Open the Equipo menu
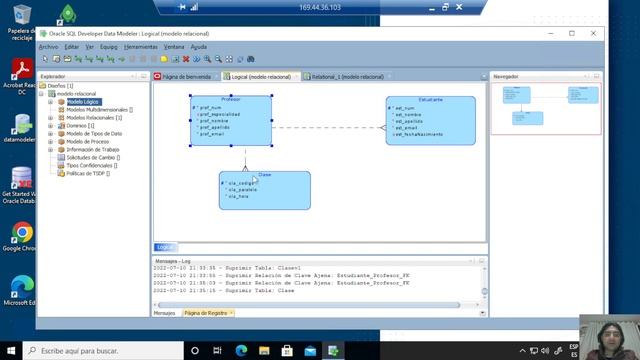This screenshot has width=640, height=360. pyautogui.click(x=109, y=47)
